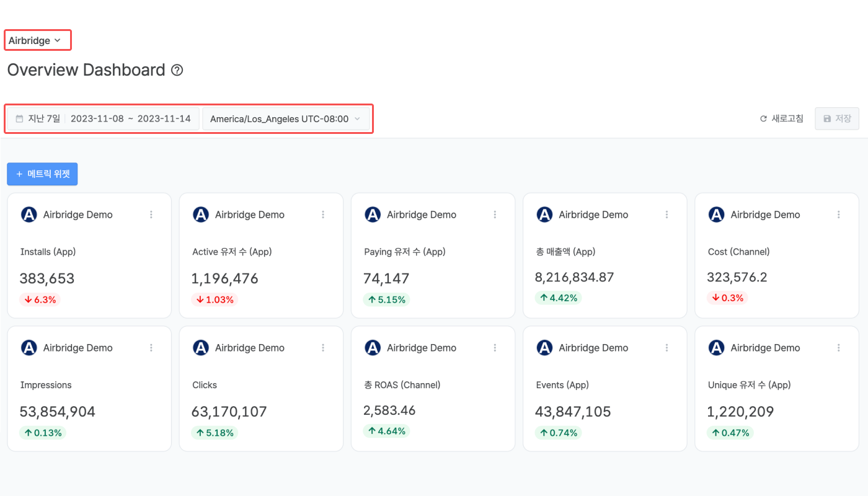Click the Unique 유저 수 (App) metric label

point(750,385)
